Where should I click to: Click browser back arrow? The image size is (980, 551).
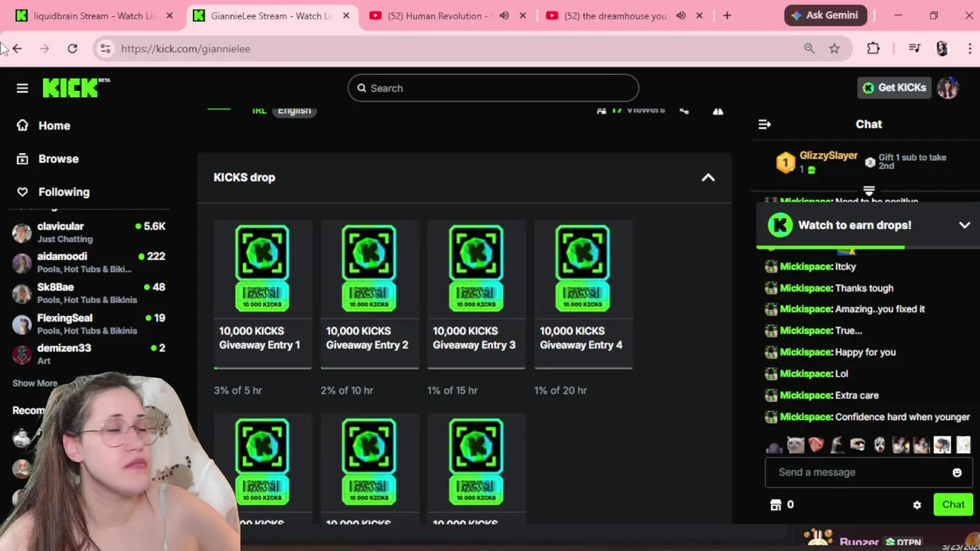(x=17, y=48)
